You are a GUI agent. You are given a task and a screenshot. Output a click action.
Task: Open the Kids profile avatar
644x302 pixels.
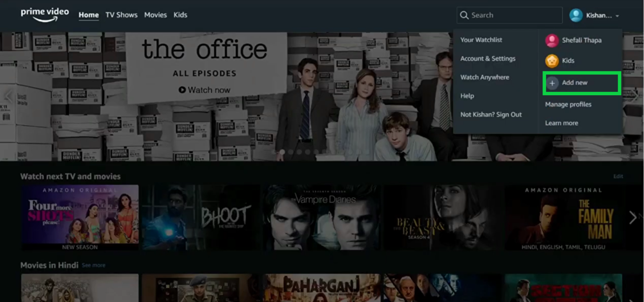click(x=552, y=60)
